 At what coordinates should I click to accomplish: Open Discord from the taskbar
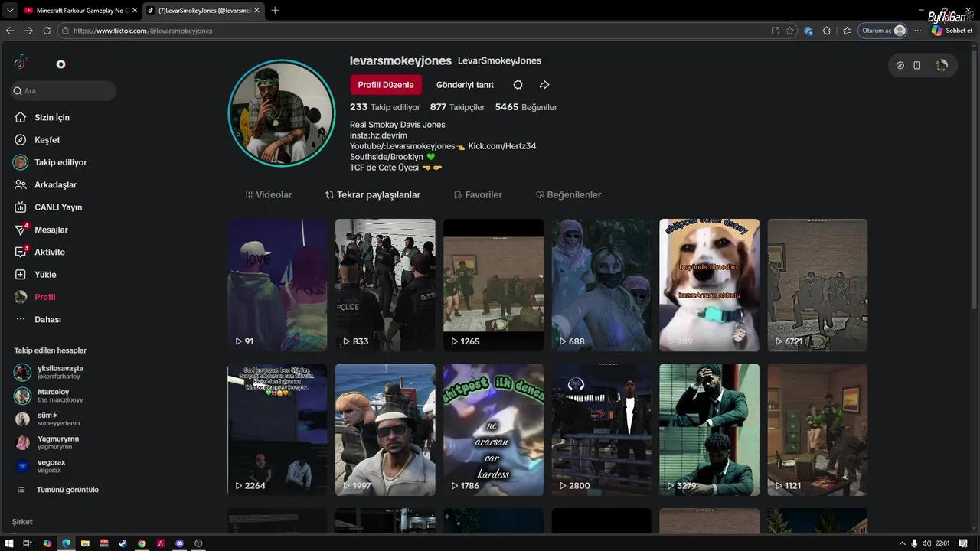click(x=180, y=543)
